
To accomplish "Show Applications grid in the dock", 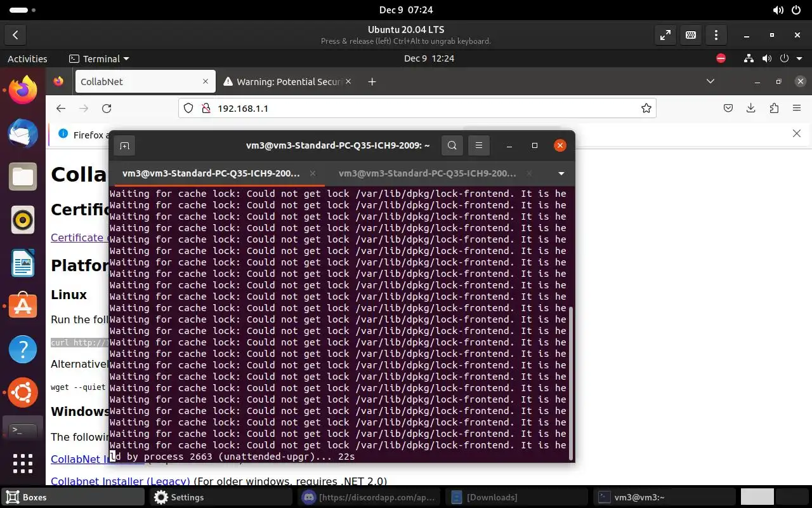I will (23, 463).
